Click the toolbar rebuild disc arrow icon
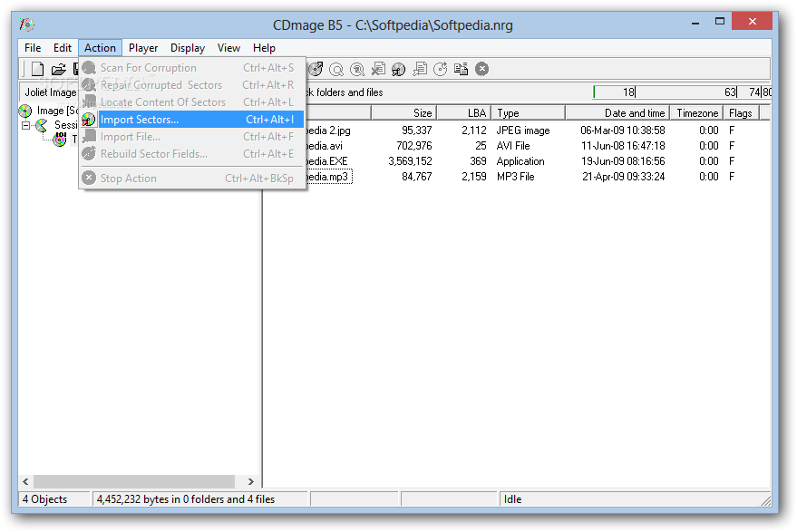The width and height of the screenshot is (797, 532). [440, 69]
